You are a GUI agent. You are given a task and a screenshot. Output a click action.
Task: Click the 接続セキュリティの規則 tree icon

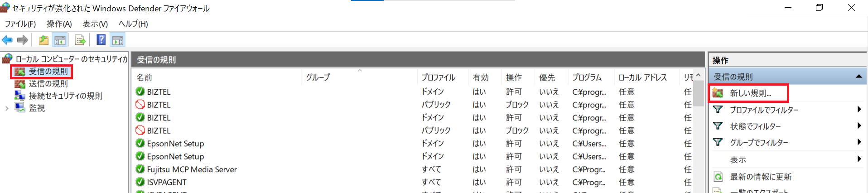coord(19,96)
